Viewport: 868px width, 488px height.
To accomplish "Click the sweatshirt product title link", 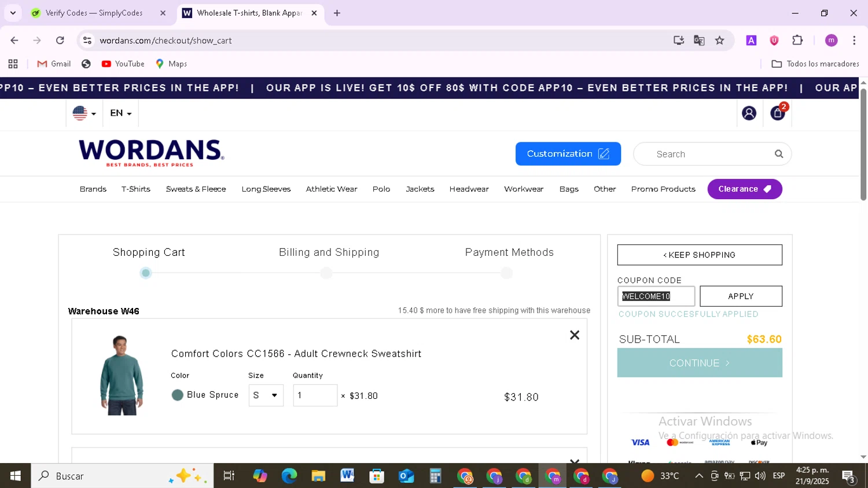I will (x=296, y=354).
